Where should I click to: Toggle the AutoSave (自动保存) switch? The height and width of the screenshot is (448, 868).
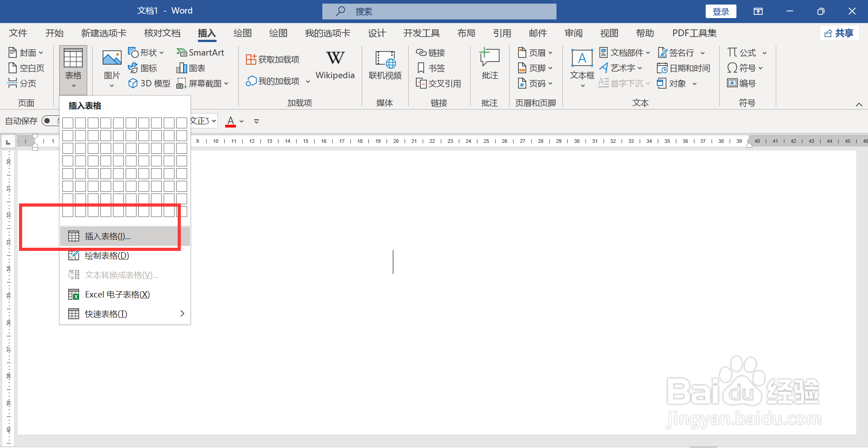(50, 121)
